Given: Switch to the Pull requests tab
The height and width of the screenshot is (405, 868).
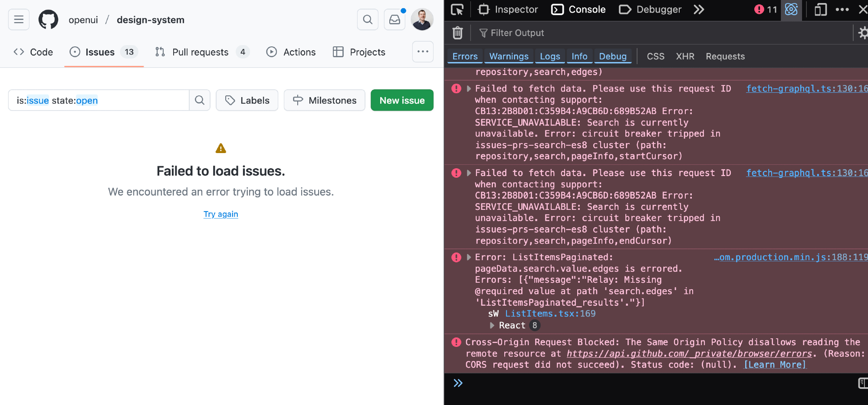Looking at the screenshot, I should (x=201, y=52).
